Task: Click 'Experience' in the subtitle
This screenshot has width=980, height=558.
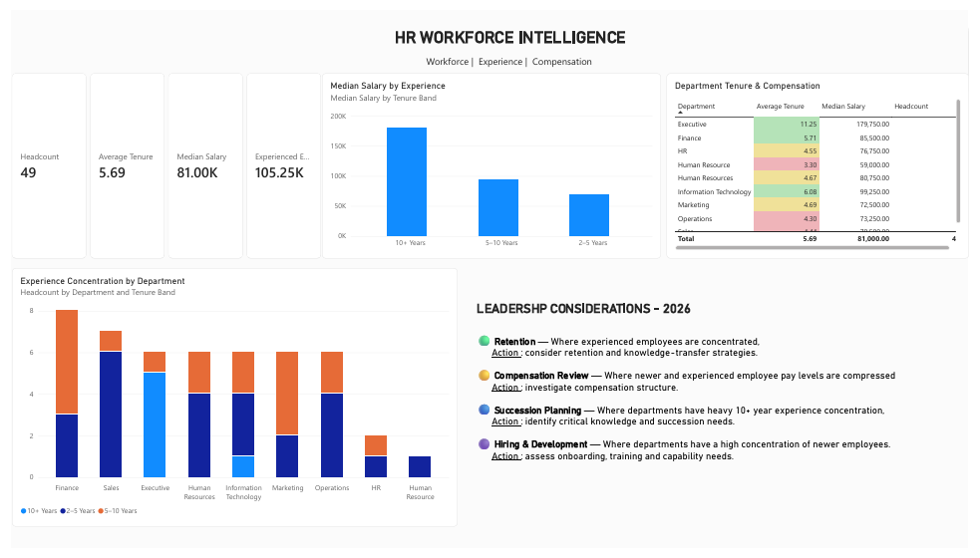Action: coord(500,62)
